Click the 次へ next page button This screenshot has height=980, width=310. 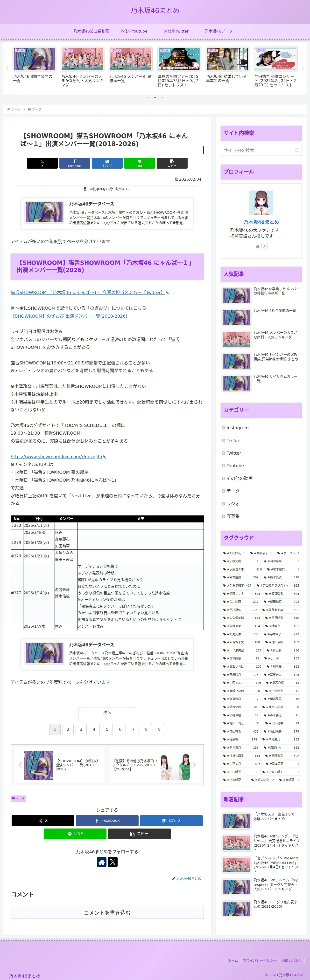107,713
